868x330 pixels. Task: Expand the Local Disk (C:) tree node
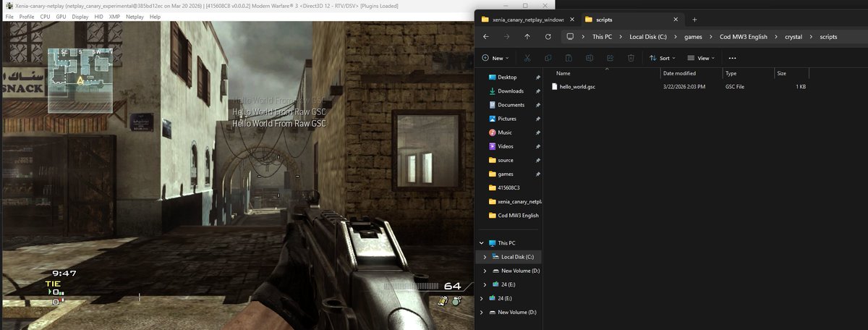[x=484, y=257]
